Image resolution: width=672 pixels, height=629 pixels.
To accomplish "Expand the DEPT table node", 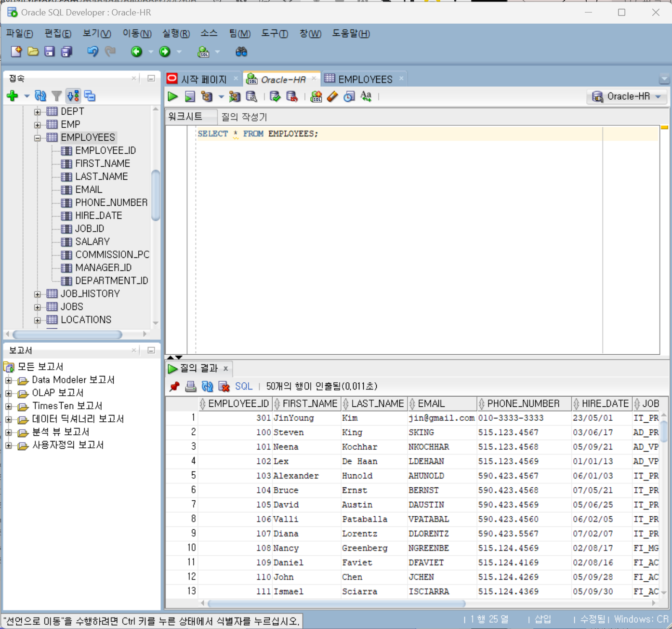I will [x=37, y=111].
